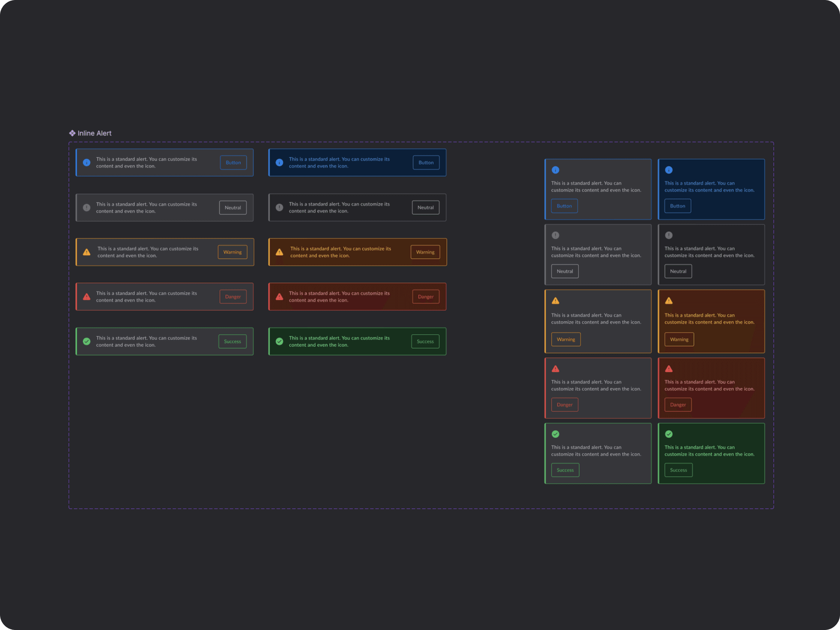Click blue info icon in first left alert

click(87, 163)
